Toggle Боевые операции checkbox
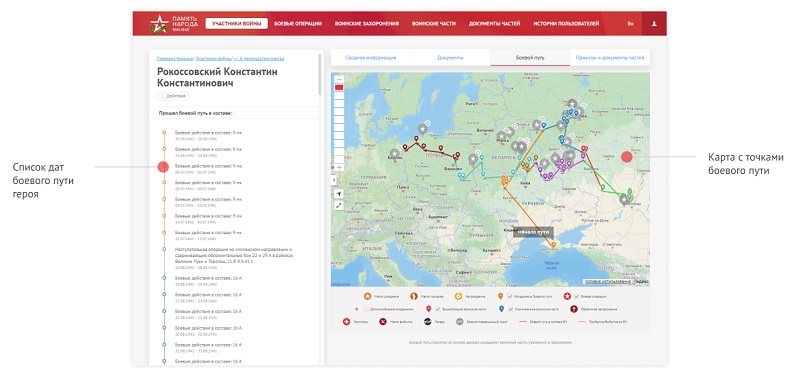The image size is (800, 368). point(577,296)
